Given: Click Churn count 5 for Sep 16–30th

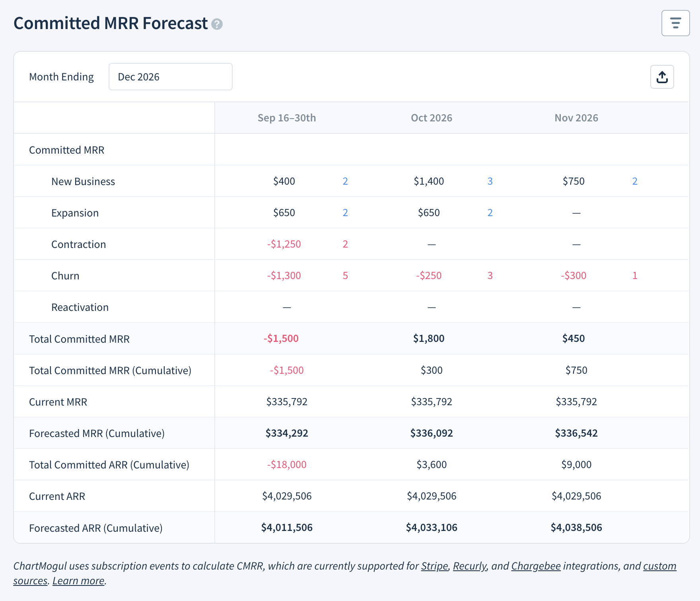Looking at the screenshot, I should [345, 275].
